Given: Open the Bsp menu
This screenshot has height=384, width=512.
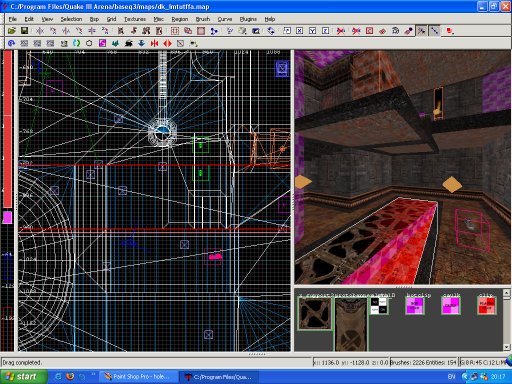Looking at the screenshot, I should (x=94, y=19).
